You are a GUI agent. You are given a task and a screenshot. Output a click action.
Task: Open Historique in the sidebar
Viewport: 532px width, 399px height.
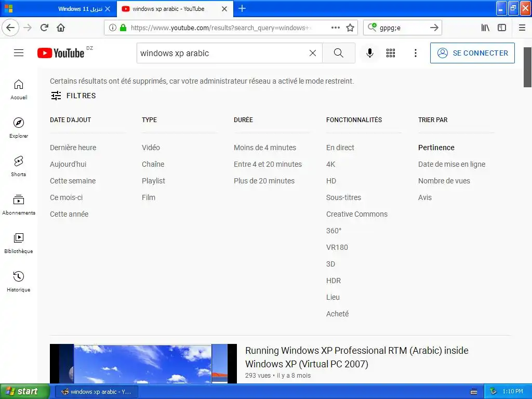coord(19,281)
